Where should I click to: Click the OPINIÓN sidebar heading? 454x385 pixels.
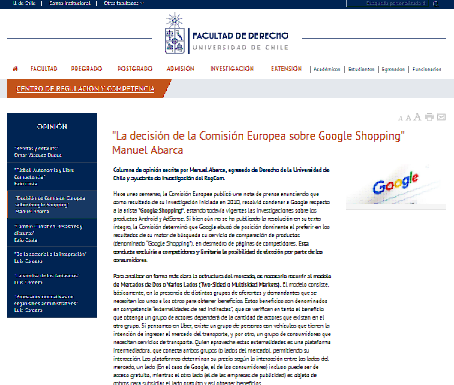click(52, 127)
